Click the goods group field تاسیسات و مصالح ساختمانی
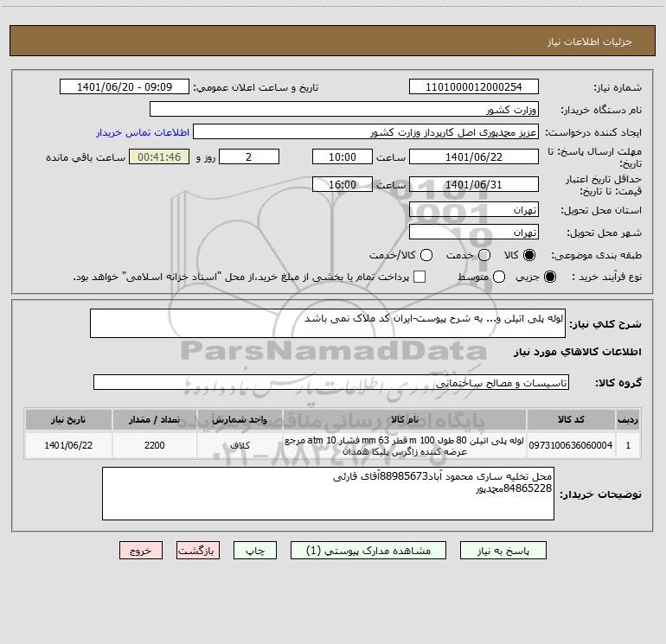 coord(331,382)
